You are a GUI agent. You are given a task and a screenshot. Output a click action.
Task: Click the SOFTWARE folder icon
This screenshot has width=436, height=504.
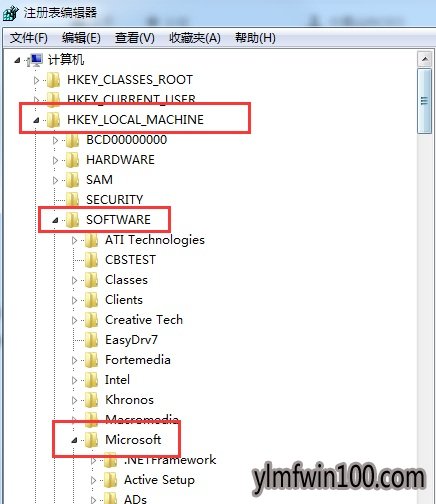72,220
